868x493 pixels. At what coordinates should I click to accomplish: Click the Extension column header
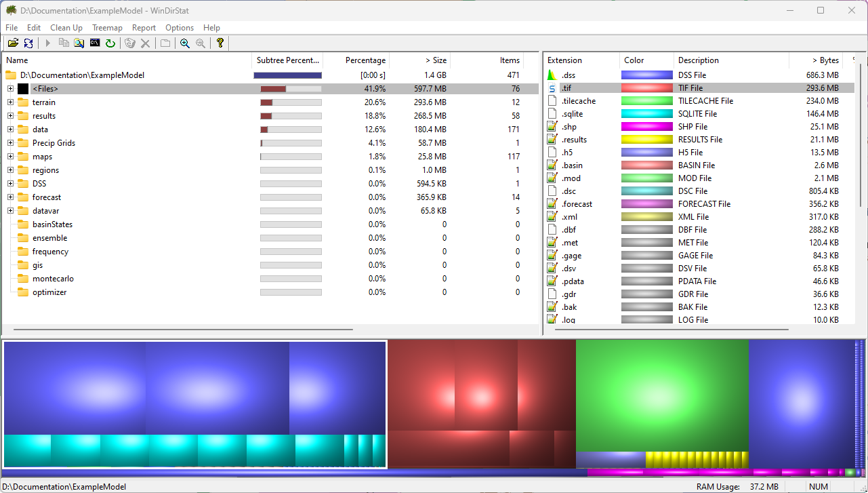point(564,60)
